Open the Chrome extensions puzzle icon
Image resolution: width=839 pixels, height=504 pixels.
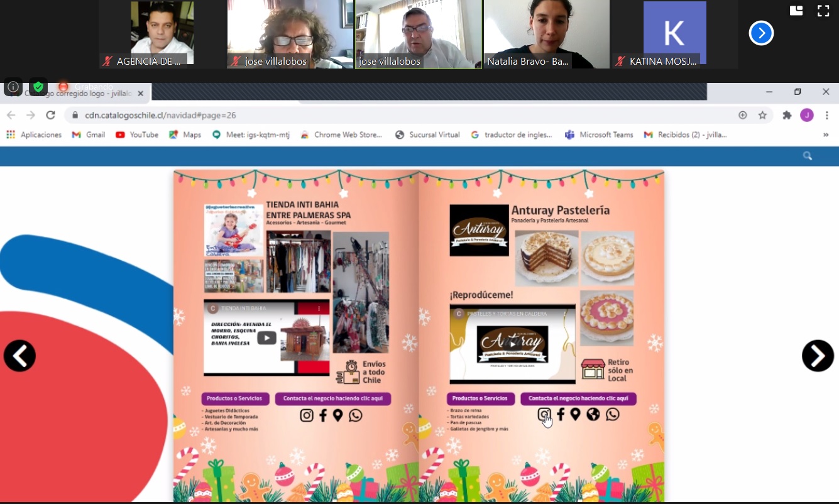click(x=787, y=115)
